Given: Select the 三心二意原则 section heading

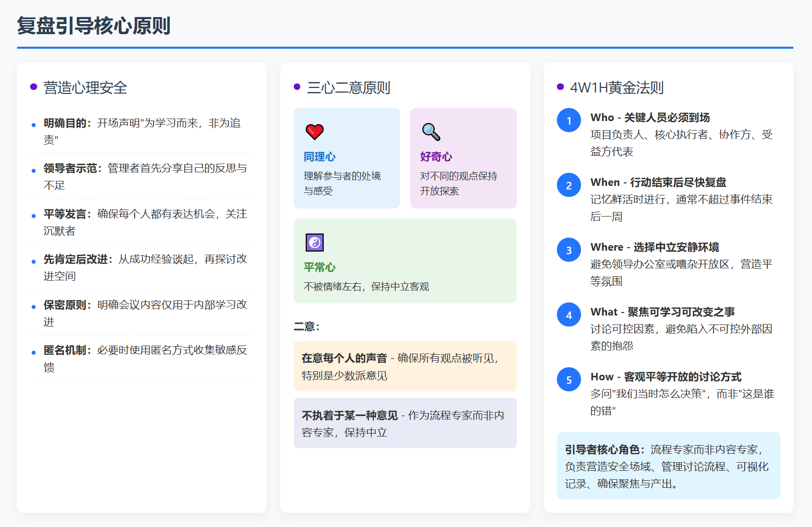Looking at the screenshot, I should click(348, 88).
